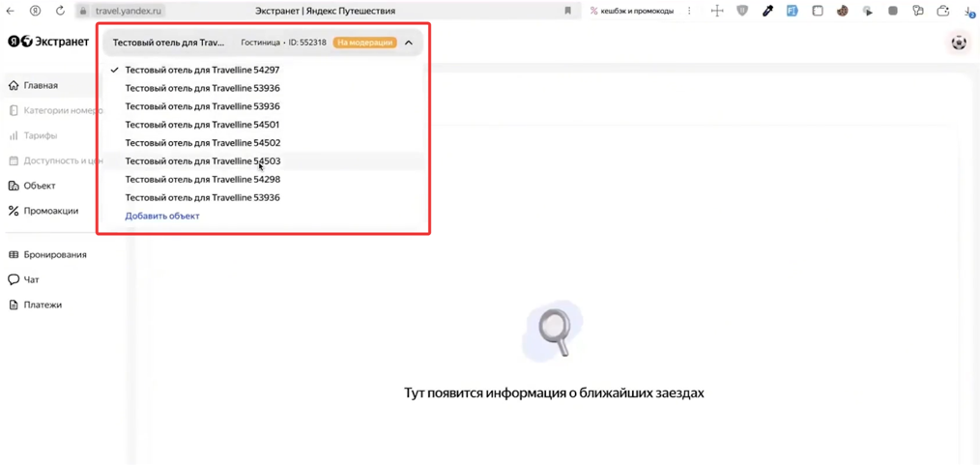This screenshot has width=980, height=465.
Task: Click the speech bubble Чат icon
Action: (x=14, y=279)
